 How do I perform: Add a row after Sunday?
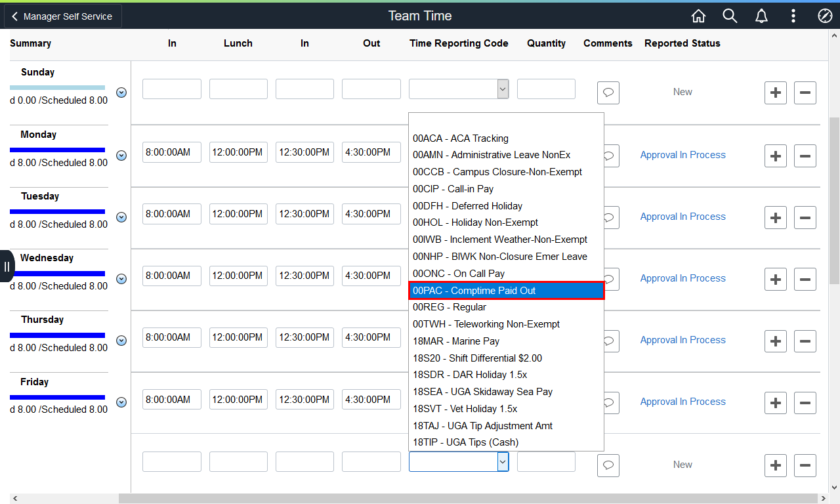(x=776, y=93)
